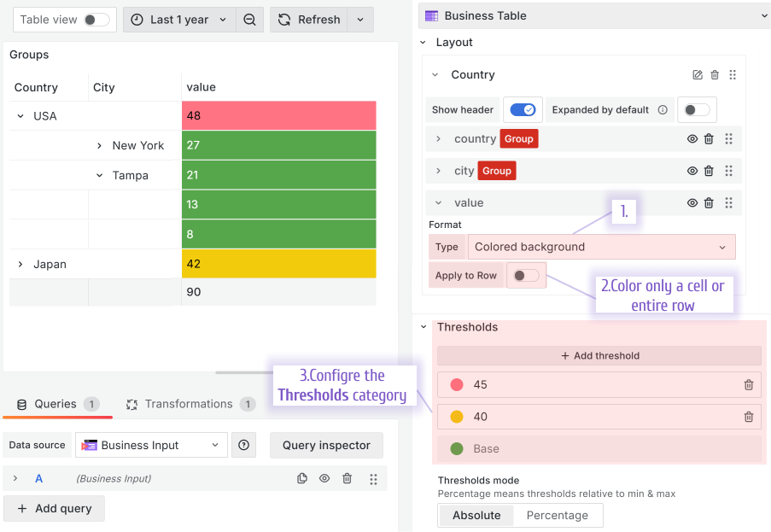Select Percentage thresholds mode
This screenshot has height=532, width=771.
(x=557, y=516)
